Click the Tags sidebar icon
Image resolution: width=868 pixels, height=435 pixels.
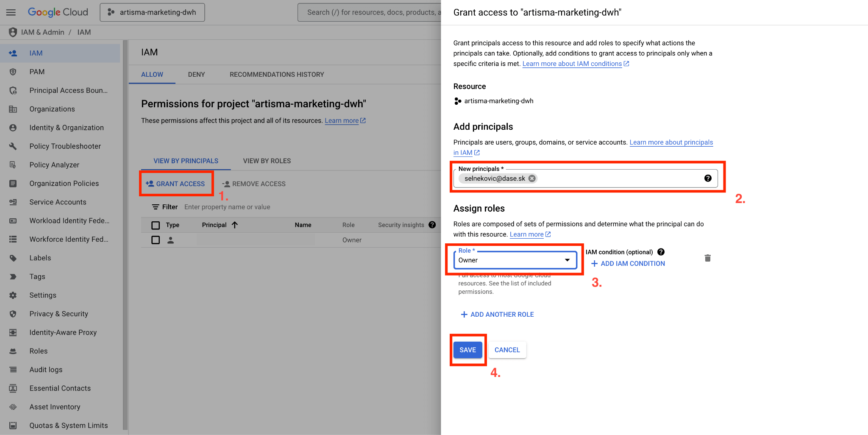click(13, 277)
